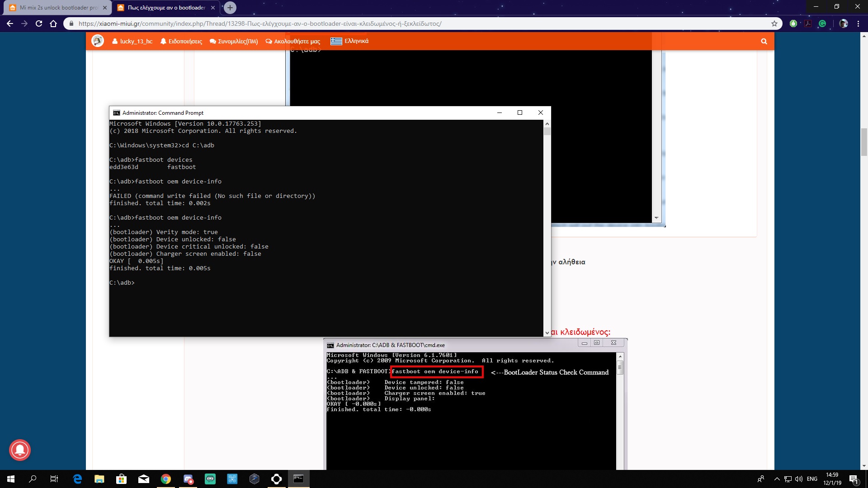Open the Chrome three-dot menu

(858, 23)
